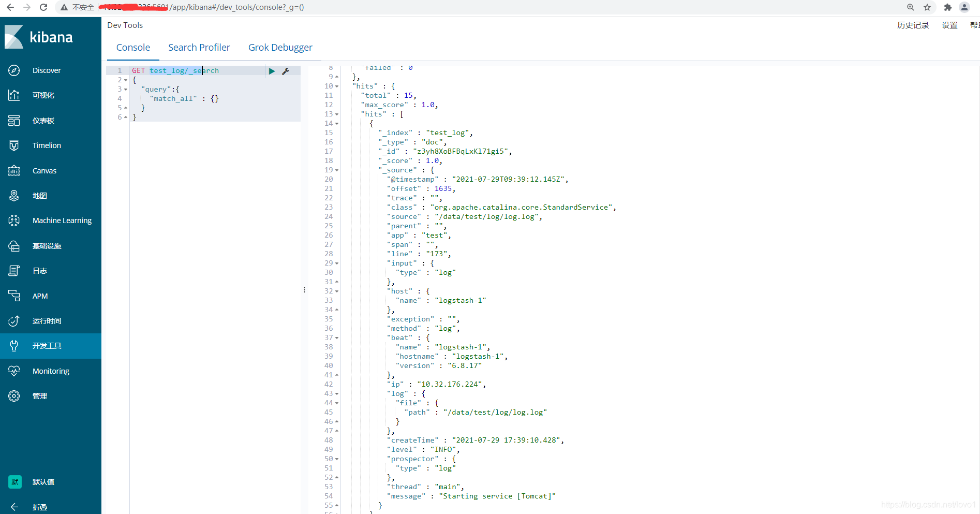Click the "total" : 15 response line
Image resolution: width=980 pixels, height=514 pixels.
click(389, 96)
